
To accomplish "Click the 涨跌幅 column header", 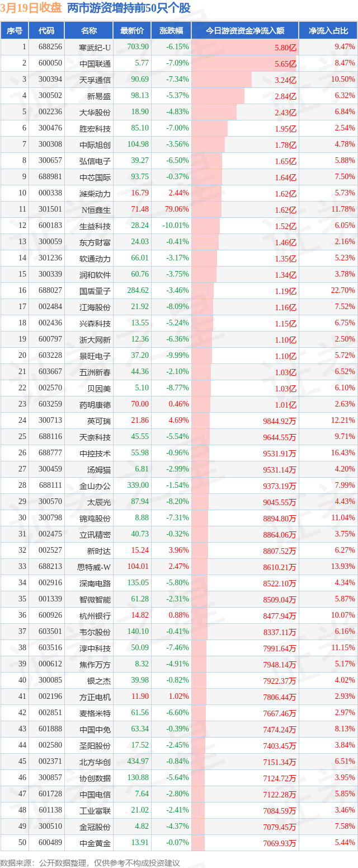I will click(171, 31).
